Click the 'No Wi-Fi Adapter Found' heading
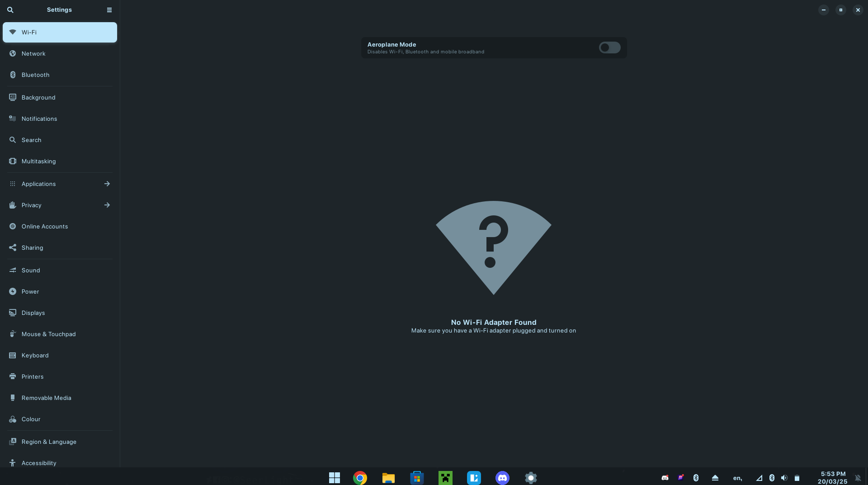 point(494,322)
